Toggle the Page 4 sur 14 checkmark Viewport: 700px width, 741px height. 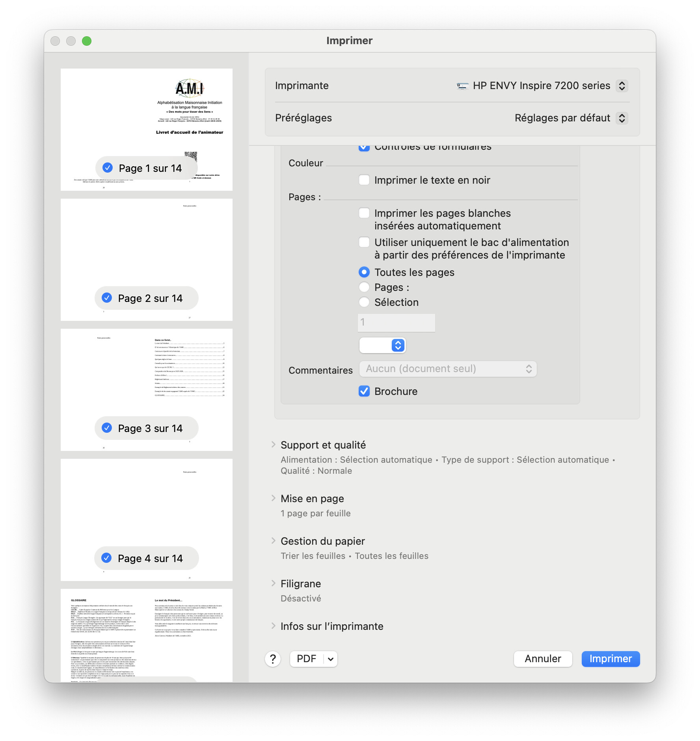click(106, 558)
